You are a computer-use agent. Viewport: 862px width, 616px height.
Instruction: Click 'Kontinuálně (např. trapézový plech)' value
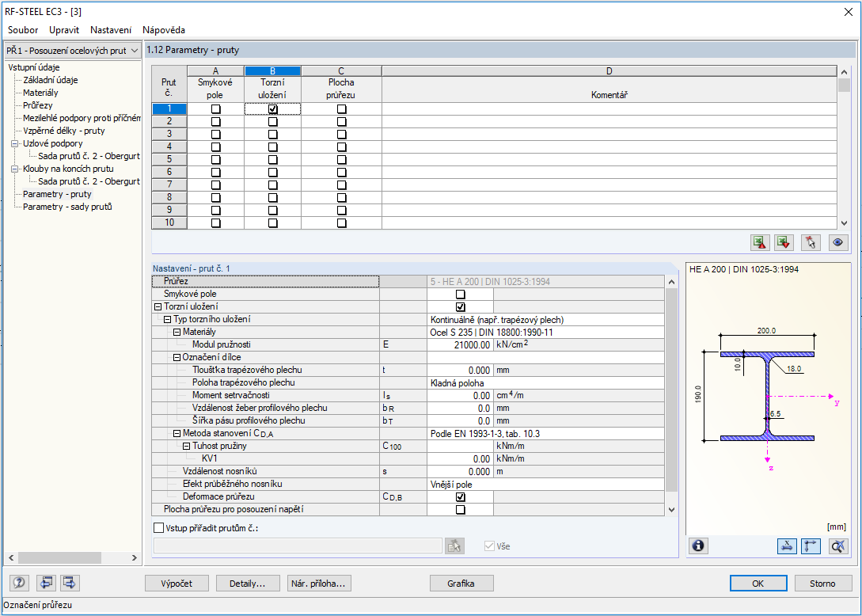click(546, 320)
